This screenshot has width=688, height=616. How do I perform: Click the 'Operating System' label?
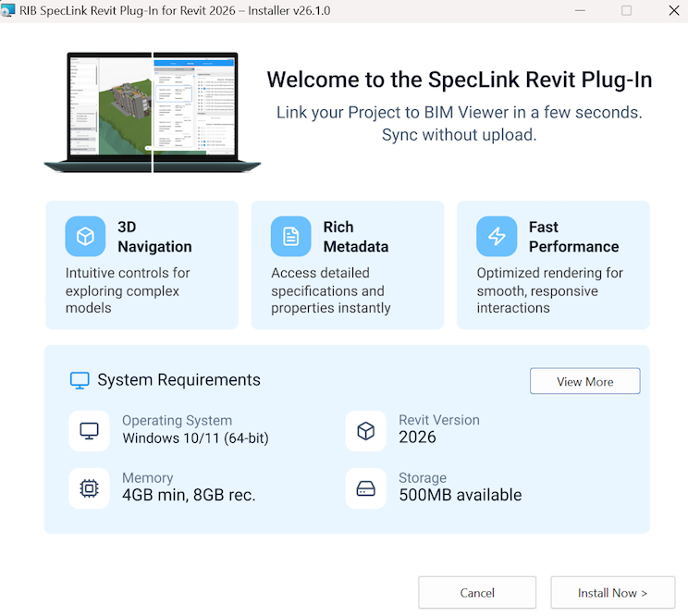(x=177, y=420)
